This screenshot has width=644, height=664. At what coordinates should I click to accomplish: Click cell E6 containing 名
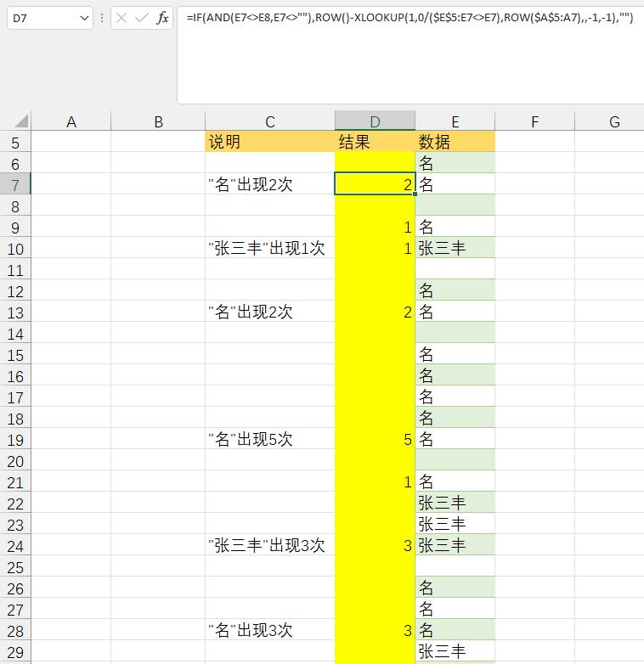pos(455,163)
